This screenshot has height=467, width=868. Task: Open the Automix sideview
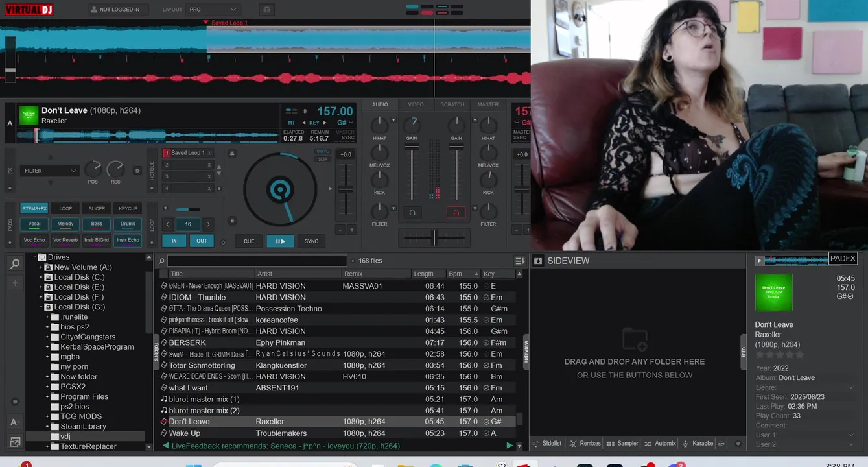pos(661,444)
